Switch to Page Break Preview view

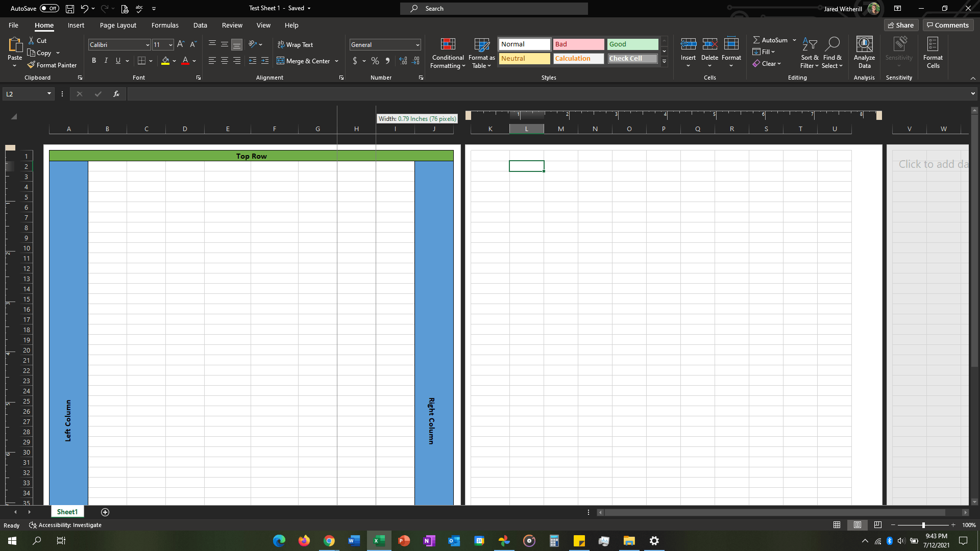[878, 525]
